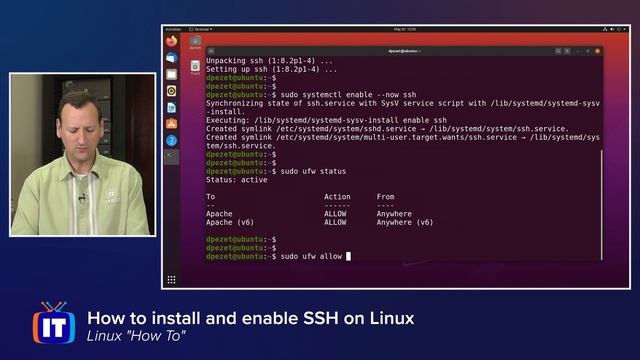Click the volume icon in the top bar
640x360 pixels.
point(612,29)
